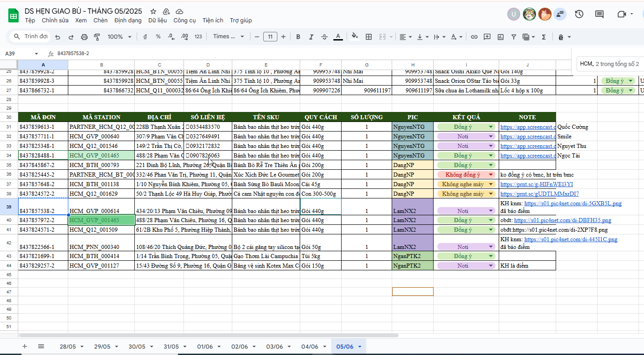Viewport: 644px width, 355px height.
Task: Open the Tệp menu
Action: coord(30,20)
